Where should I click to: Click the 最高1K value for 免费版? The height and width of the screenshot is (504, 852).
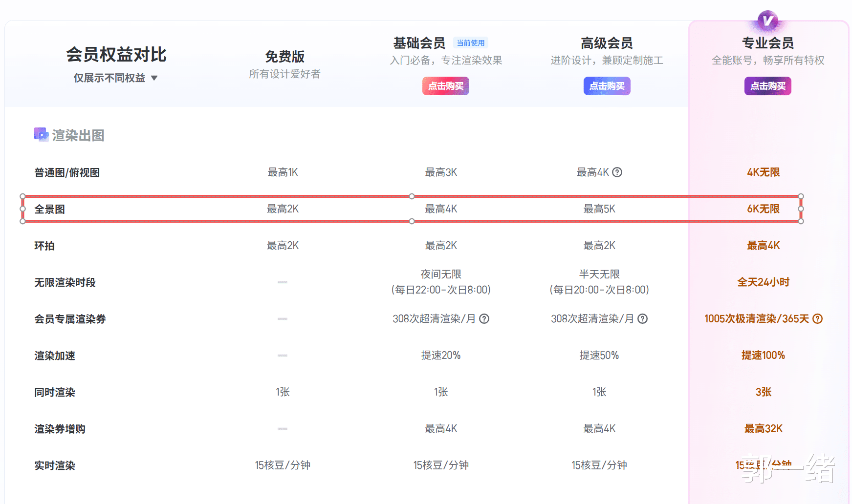[x=283, y=172]
